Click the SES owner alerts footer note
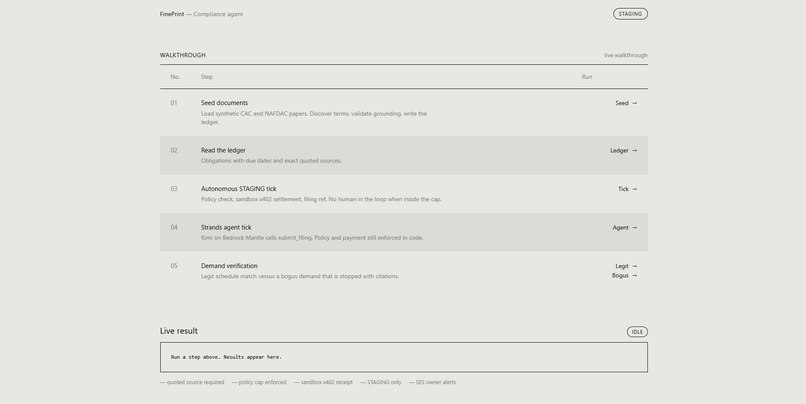This screenshot has height=404, width=806. [432, 382]
